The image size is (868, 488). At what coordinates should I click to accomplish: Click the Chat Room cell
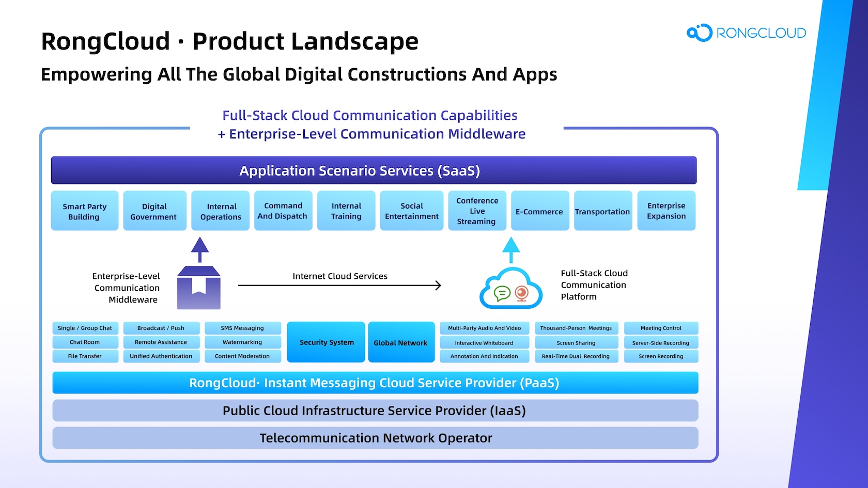[85, 342]
